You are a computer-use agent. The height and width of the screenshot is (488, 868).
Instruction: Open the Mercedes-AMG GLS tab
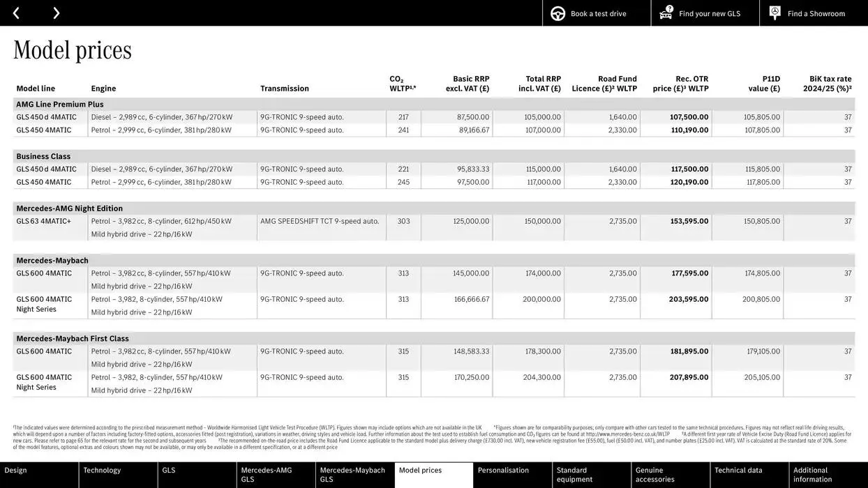click(276, 475)
